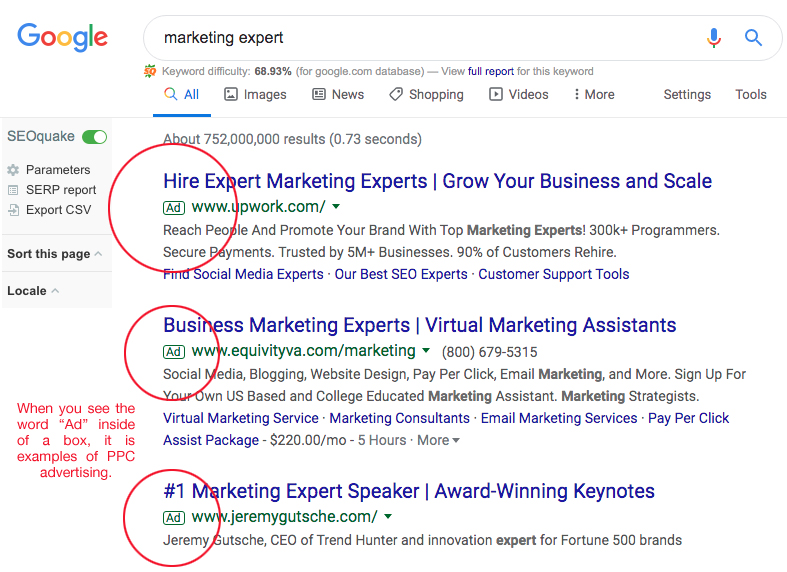Click Find Social Media Experts sitelink
787x572 pixels.
243,274
